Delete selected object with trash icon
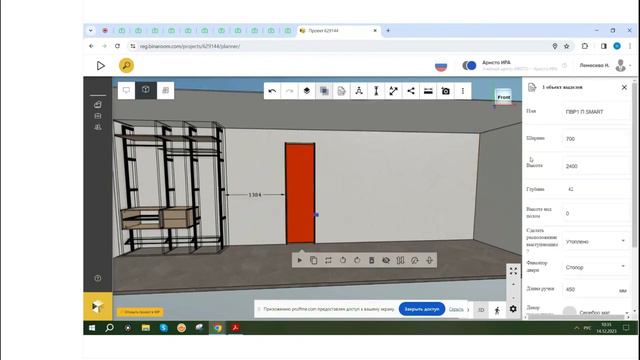The height and width of the screenshot is (360, 640). pyautogui.click(x=371, y=260)
